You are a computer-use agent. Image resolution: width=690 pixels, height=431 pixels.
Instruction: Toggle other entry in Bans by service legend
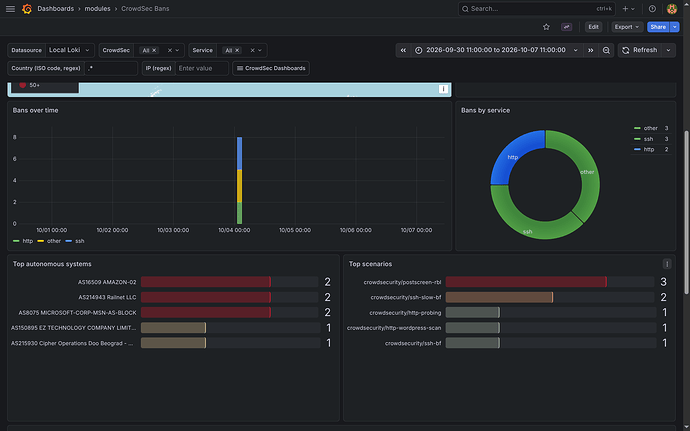tap(651, 129)
